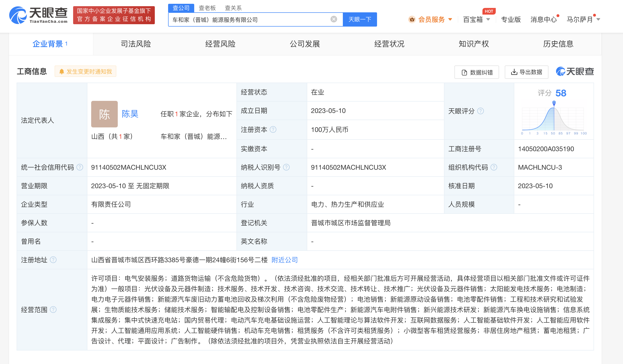Show help for 注册地址
The height and width of the screenshot is (364, 623).
(53, 260)
